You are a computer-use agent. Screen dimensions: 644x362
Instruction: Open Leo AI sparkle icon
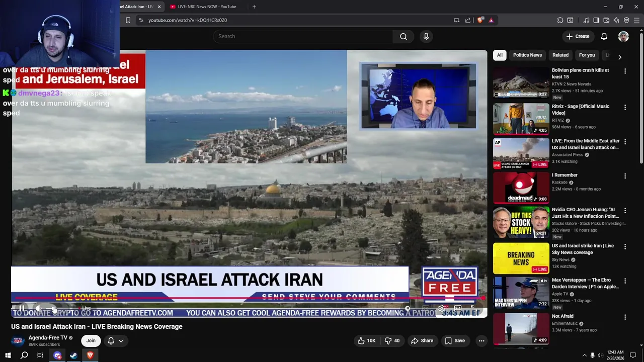616,20
